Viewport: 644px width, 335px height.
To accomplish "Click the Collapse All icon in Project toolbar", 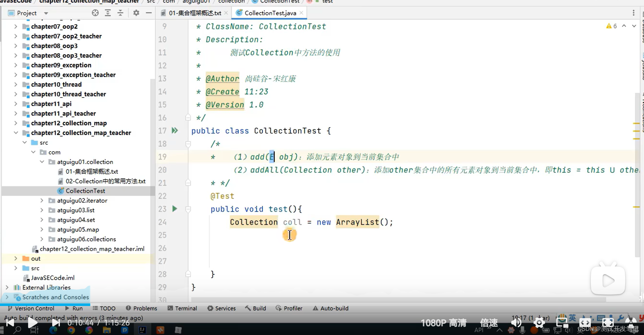I will coord(120,13).
